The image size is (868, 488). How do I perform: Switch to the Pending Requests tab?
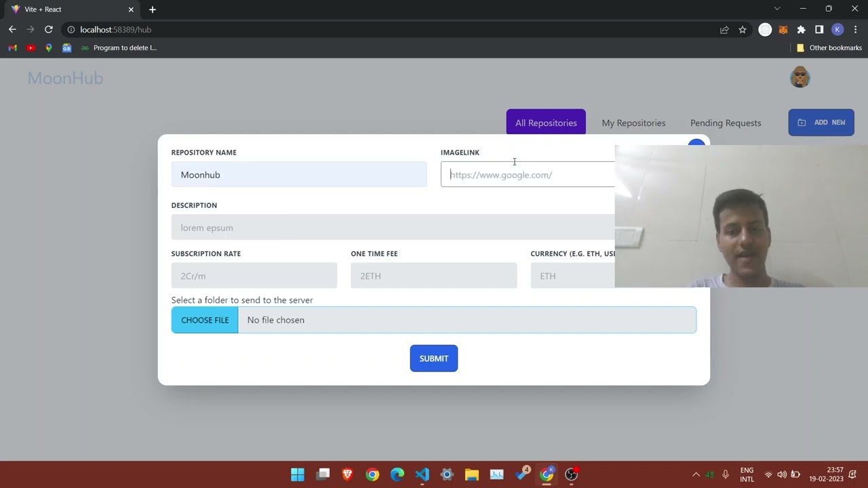click(x=726, y=123)
